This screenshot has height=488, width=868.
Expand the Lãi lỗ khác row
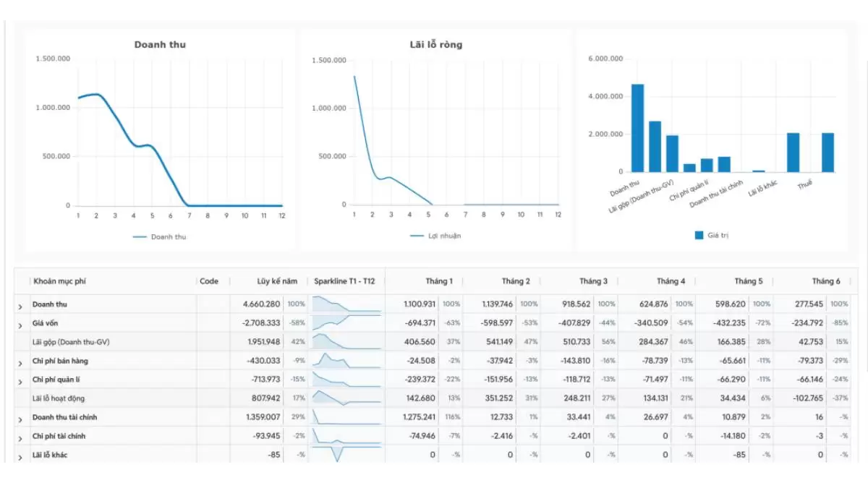click(20, 456)
